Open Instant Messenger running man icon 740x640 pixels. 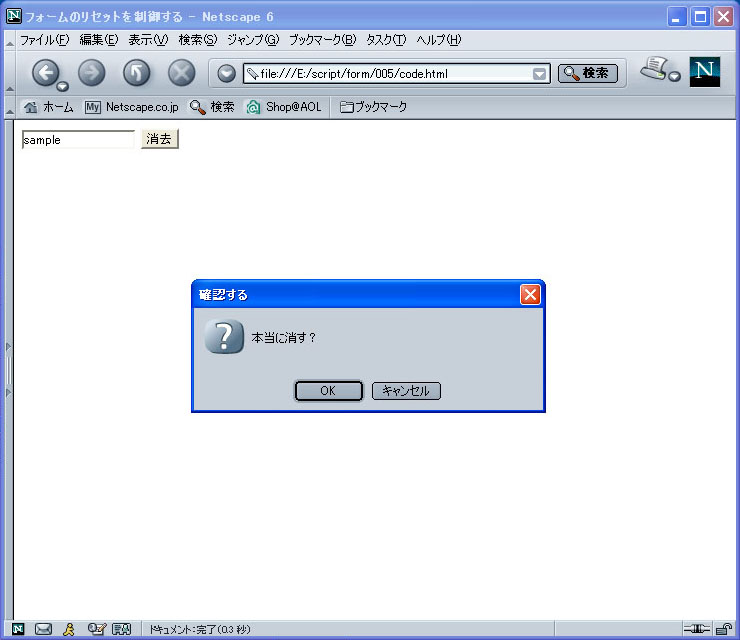point(69,629)
